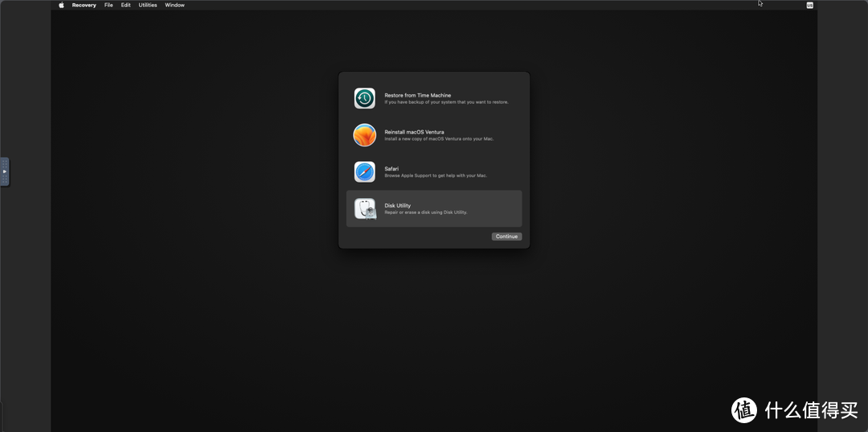Select the Safari compass icon
868x432 pixels.
point(365,171)
